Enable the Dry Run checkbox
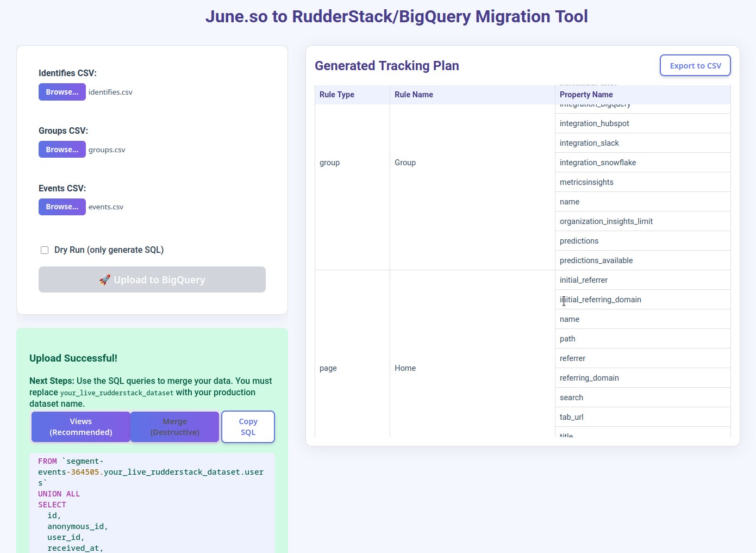 pyautogui.click(x=45, y=250)
